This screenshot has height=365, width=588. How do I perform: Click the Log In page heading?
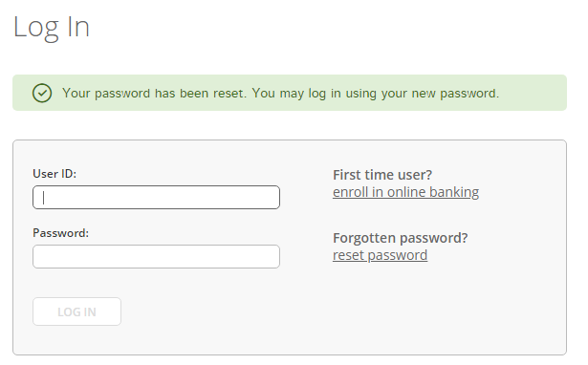click(52, 28)
